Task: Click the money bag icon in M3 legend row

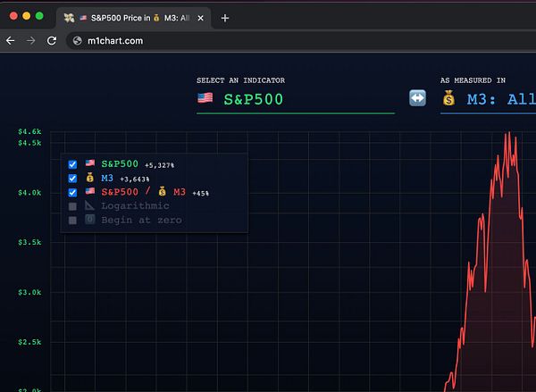Action: point(90,178)
